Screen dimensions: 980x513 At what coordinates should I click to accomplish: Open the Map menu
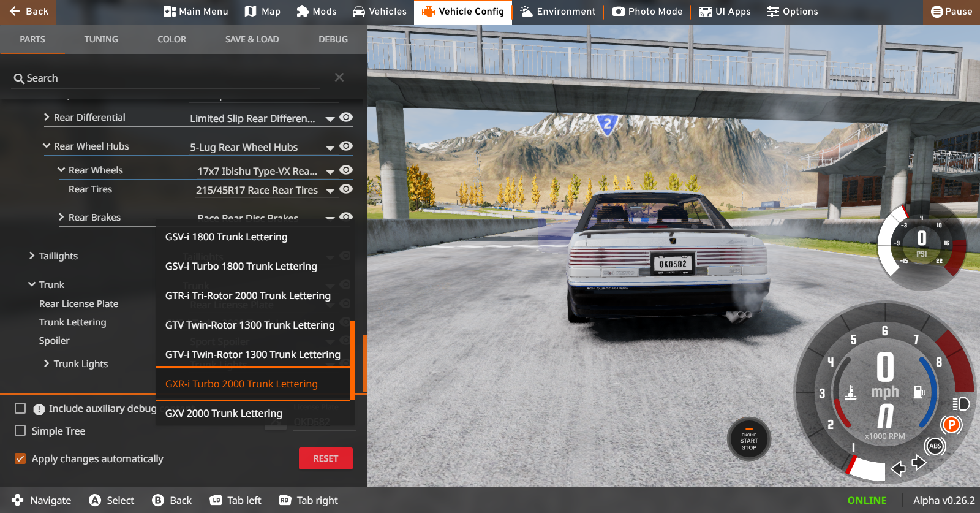263,12
